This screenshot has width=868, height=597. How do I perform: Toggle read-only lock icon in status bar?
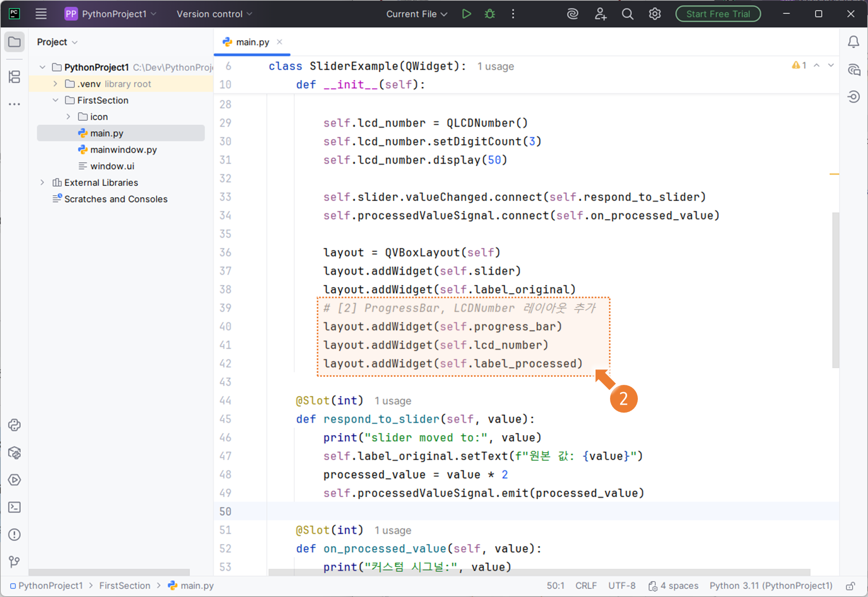tap(850, 586)
